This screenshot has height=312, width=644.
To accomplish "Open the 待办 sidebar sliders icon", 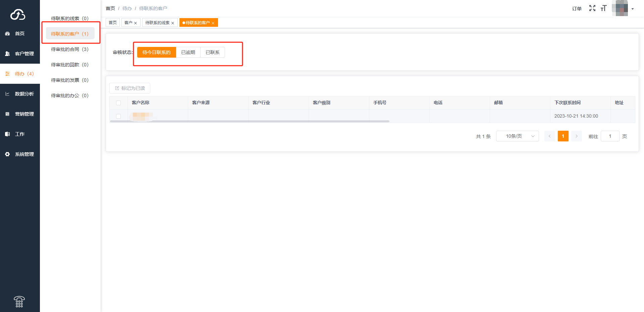I will pyautogui.click(x=7, y=74).
